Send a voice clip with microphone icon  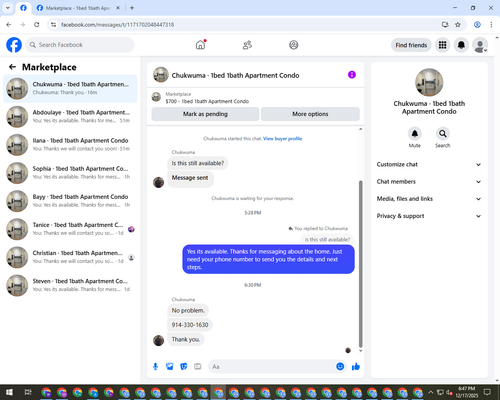pyautogui.click(x=155, y=367)
